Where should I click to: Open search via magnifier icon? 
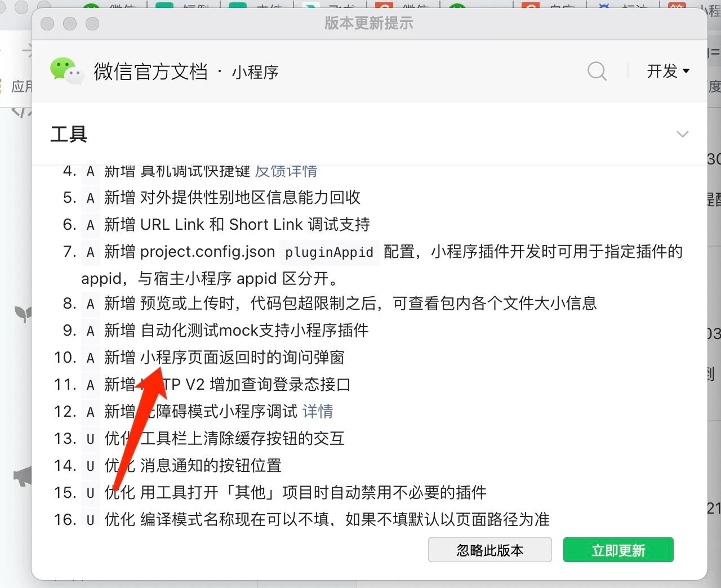tap(597, 72)
